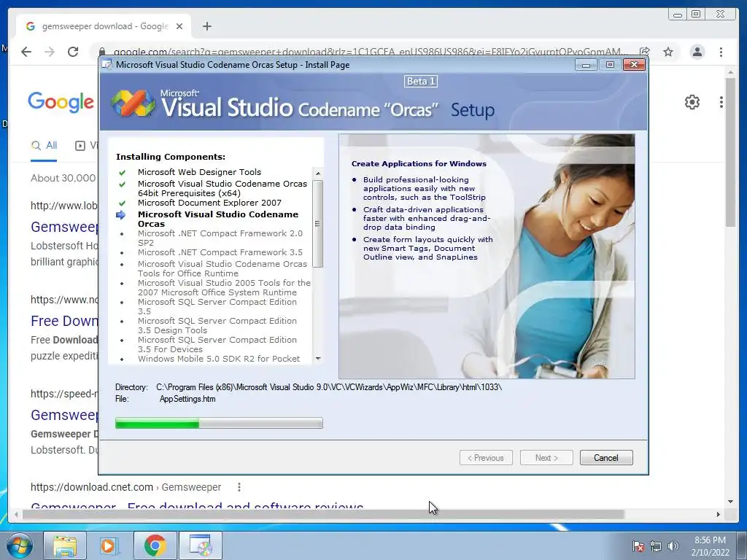
Task: Click the installation directory path text
Action: click(329, 387)
